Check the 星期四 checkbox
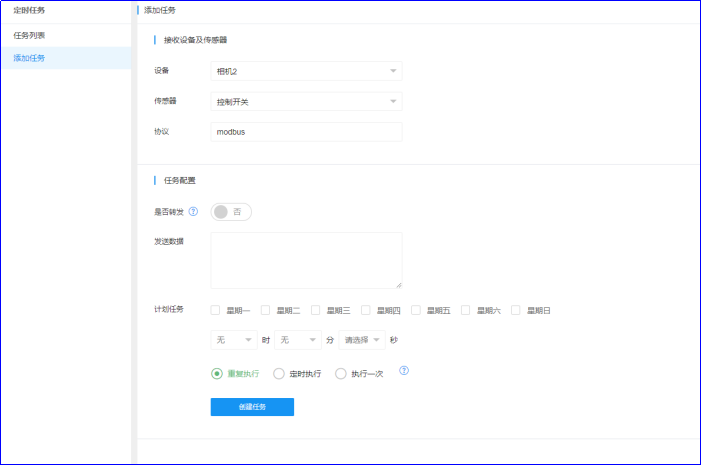The height and width of the screenshot is (466, 702). pyautogui.click(x=366, y=310)
